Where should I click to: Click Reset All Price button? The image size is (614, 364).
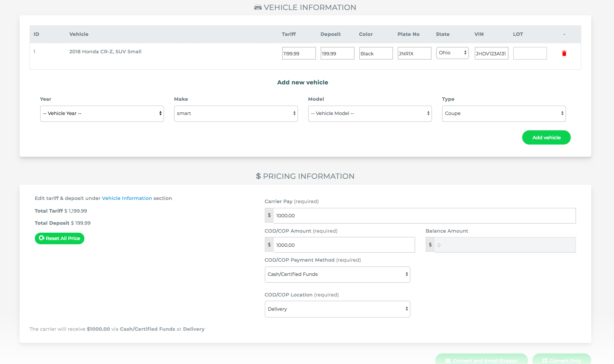(60, 238)
